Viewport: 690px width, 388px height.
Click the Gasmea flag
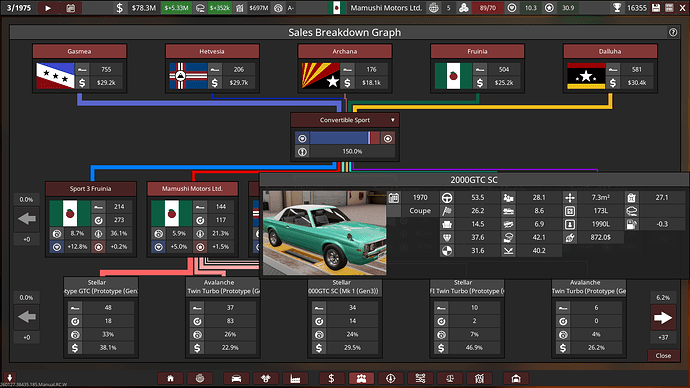(55, 76)
